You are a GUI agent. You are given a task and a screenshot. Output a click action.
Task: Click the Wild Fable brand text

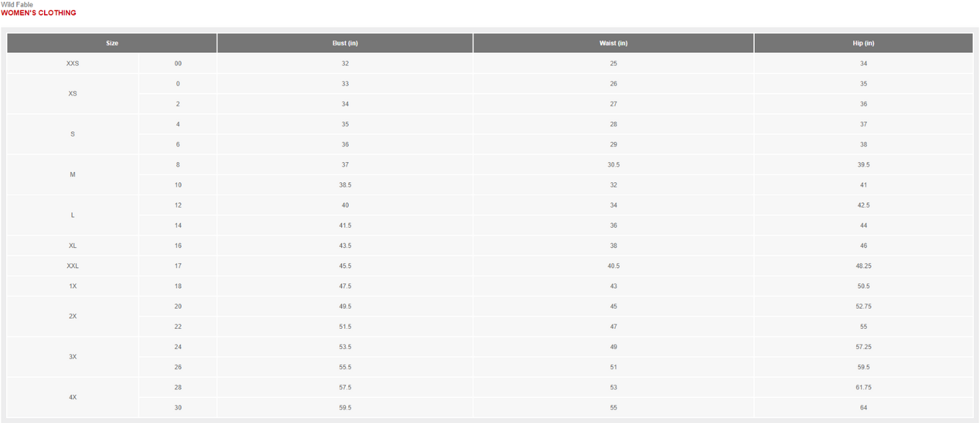[17, 5]
